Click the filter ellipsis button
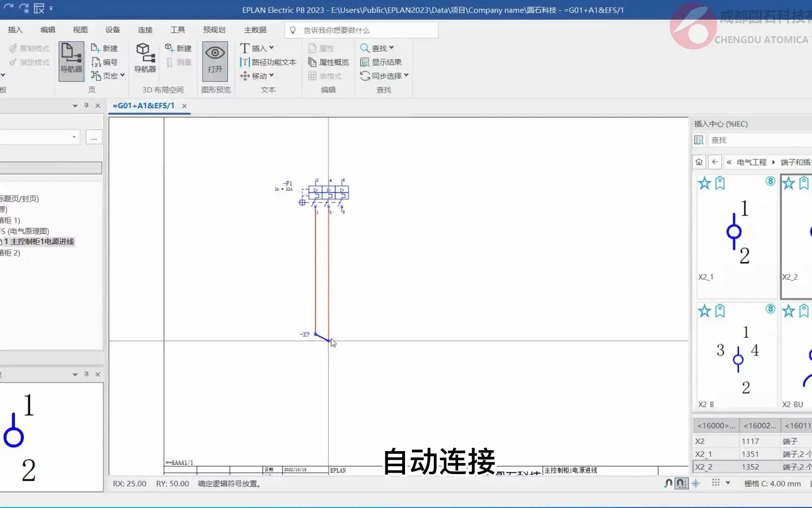 (94, 138)
